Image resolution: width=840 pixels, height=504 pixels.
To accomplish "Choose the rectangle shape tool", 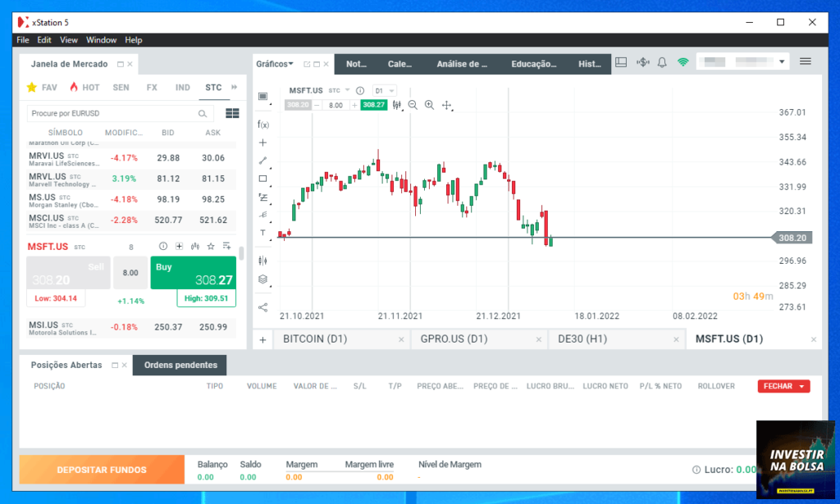I will coord(262,179).
